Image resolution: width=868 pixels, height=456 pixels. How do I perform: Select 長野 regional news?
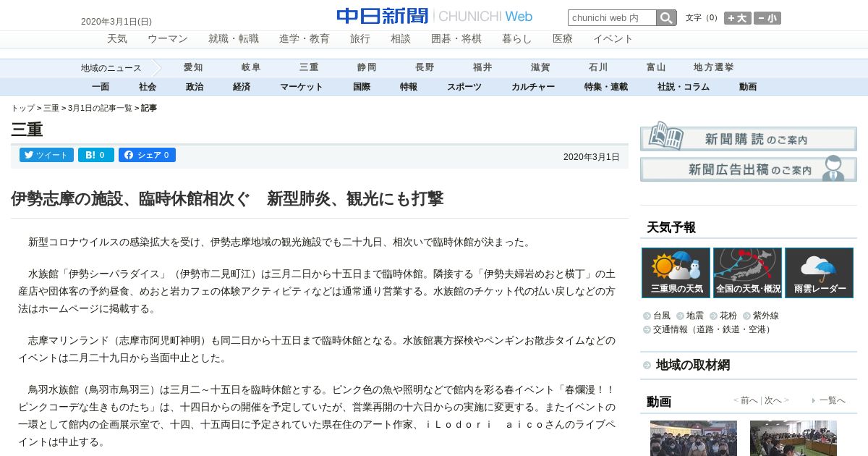click(425, 67)
